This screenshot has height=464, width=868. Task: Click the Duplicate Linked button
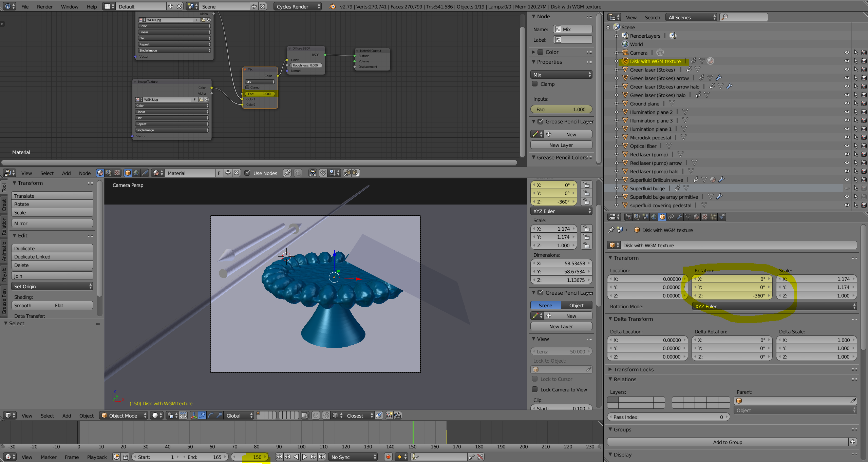52,257
